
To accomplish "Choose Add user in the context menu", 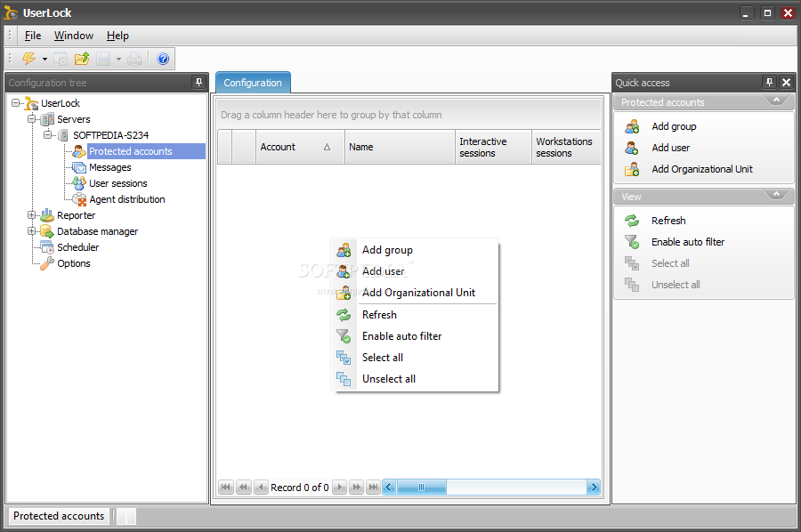I will (x=415, y=271).
